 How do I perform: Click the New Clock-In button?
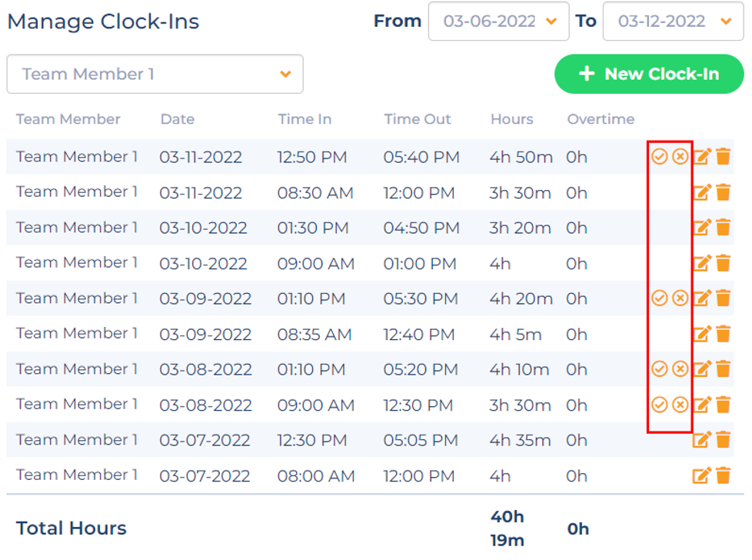[x=649, y=74]
